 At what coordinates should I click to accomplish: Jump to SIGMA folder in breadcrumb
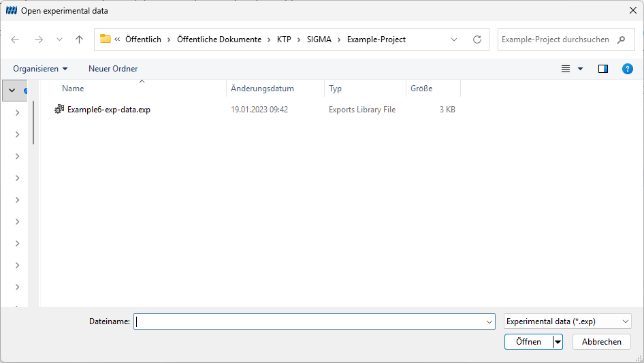click(x=319, y=40)
